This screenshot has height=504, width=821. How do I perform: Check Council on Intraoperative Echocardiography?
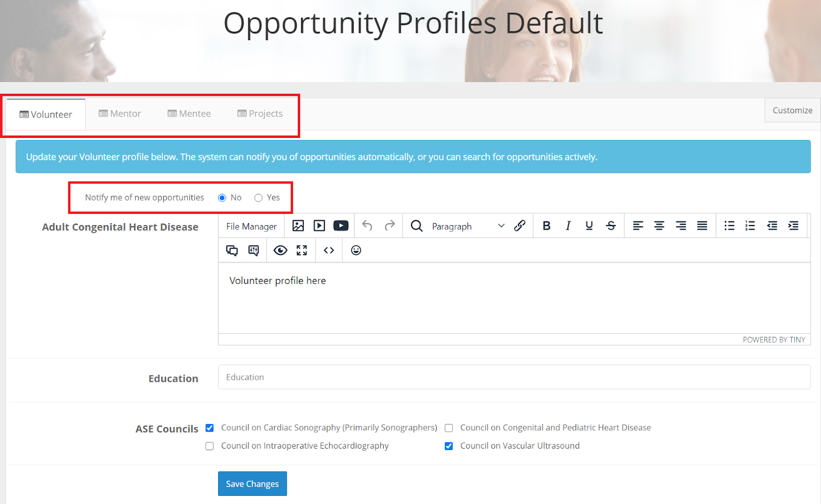click(210, 446)
